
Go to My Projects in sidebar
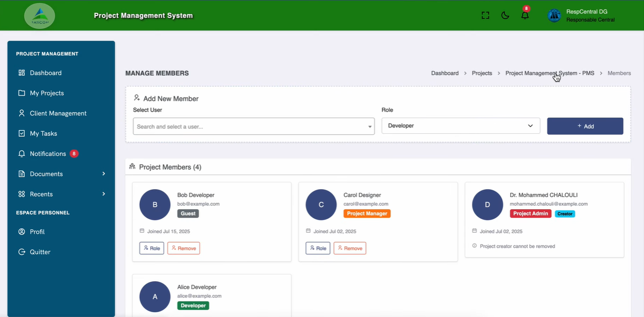(47, 93)
